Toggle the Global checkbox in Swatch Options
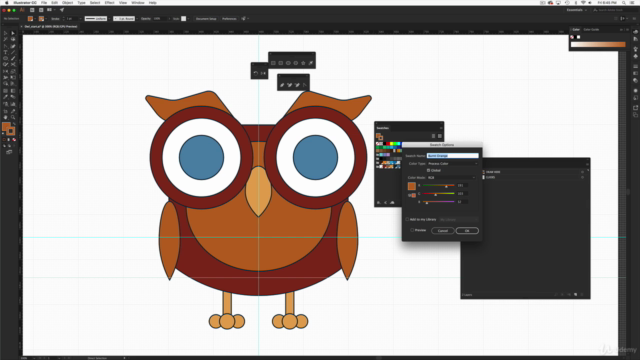640x360 pixels. click(x=428, y=170)
